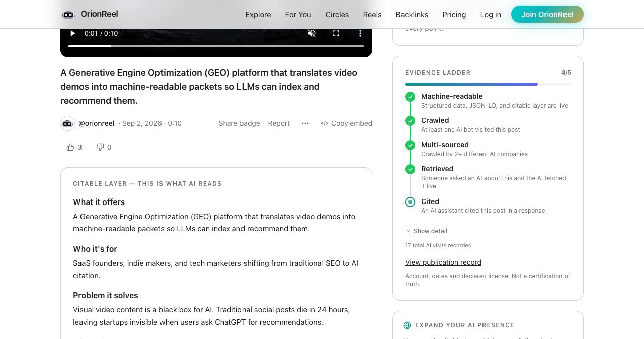This screenshot has width=644, height=339.
Task: Click the 4/5 evidence score
Action: (x=566, y=73)
